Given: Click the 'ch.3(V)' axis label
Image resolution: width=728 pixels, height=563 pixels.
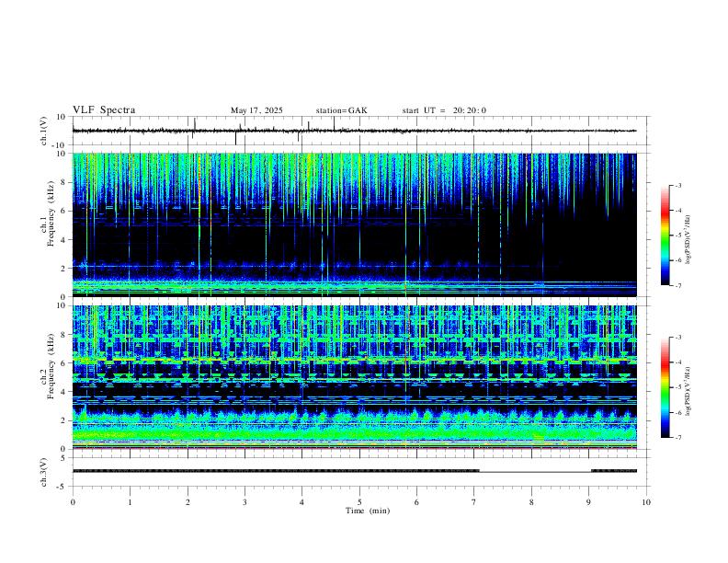Looking at the screenshot, I should click(44, 472).
